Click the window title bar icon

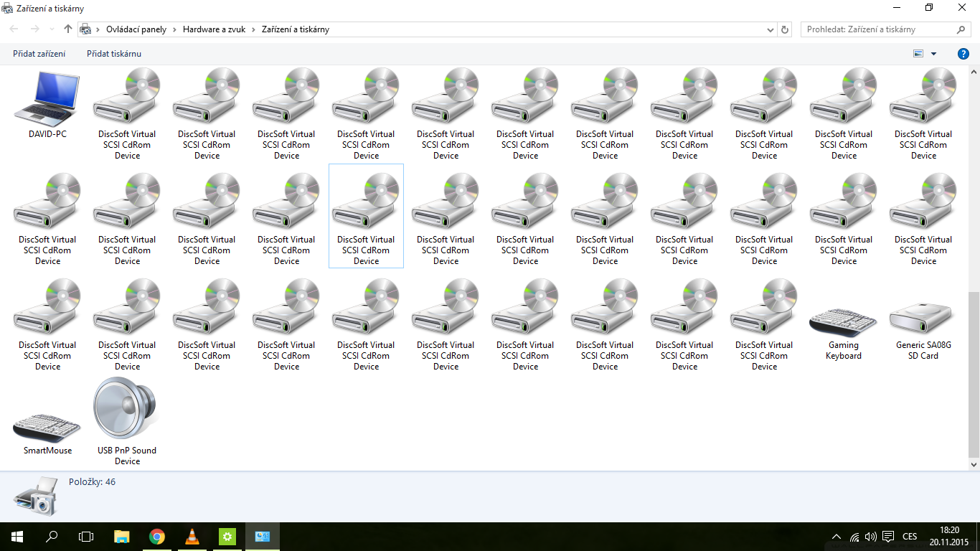[x=7, y=9]
